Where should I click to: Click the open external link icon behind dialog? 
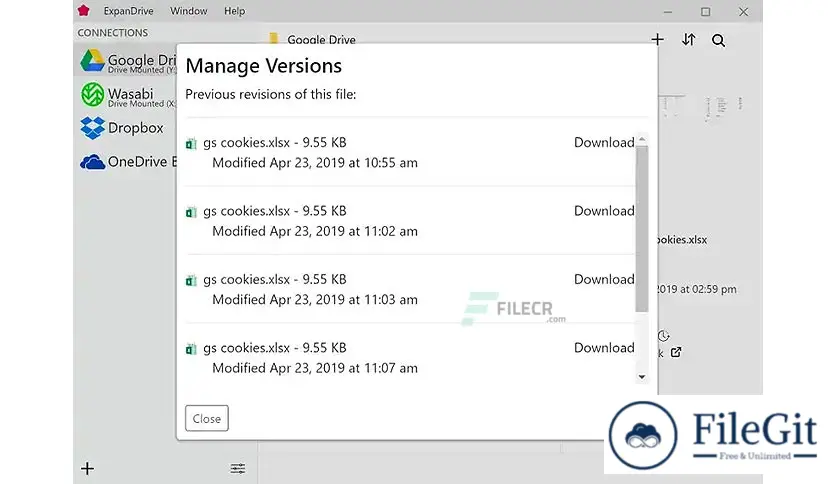pyautogui.click(x=676, y=352)
